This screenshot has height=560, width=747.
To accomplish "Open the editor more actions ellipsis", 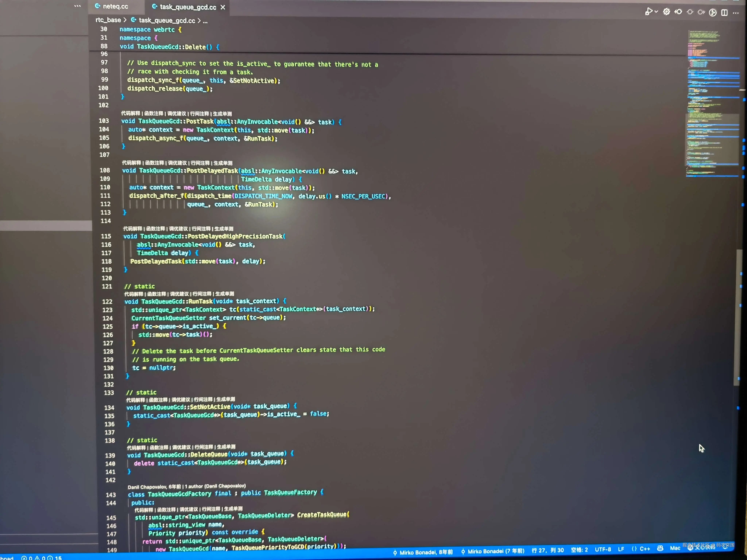I will click(736, 13).
